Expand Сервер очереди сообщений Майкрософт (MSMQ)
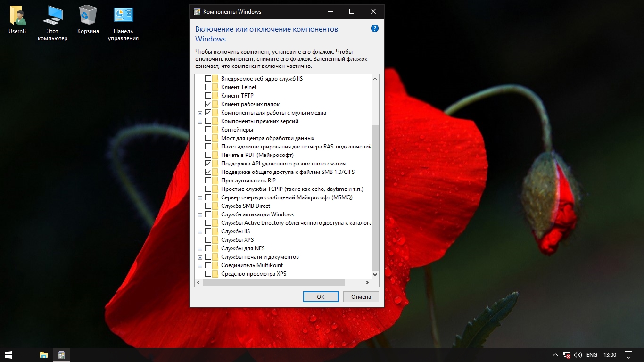This screenshot has width=644, height=362. pyautogui.click(x=200, y=198)
